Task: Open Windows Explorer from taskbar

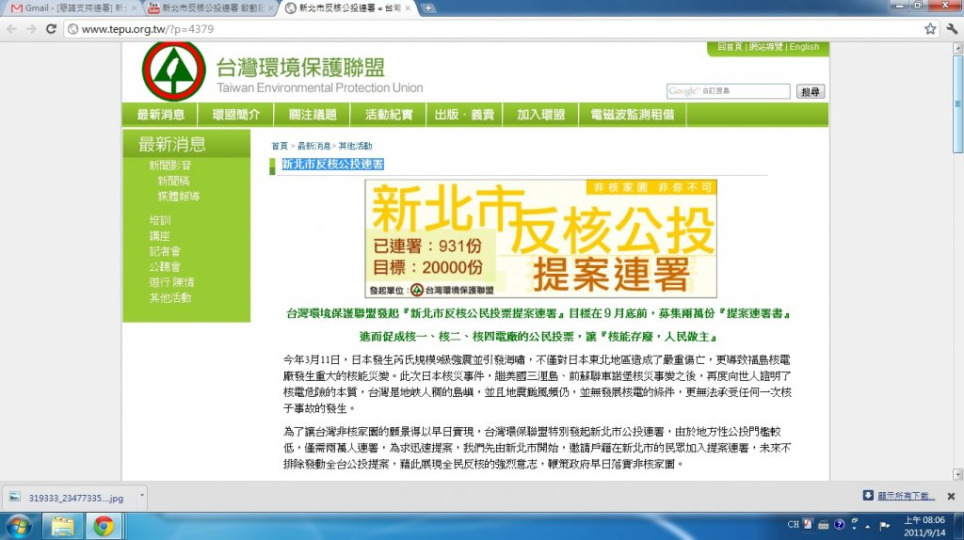Action: point(62,525)
